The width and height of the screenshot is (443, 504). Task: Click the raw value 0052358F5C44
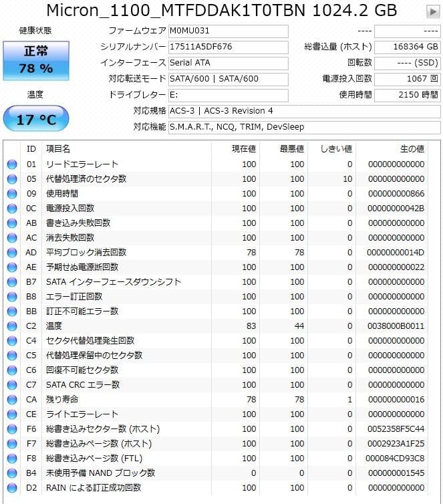[396, 429]
